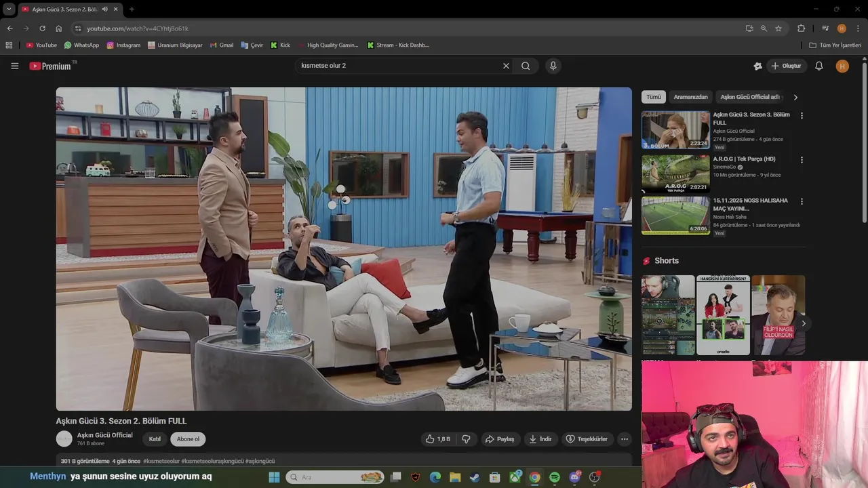
Task: Open the Short labeled HANGİSİNİ KURTARIRSIN
Action: [723, 315]
